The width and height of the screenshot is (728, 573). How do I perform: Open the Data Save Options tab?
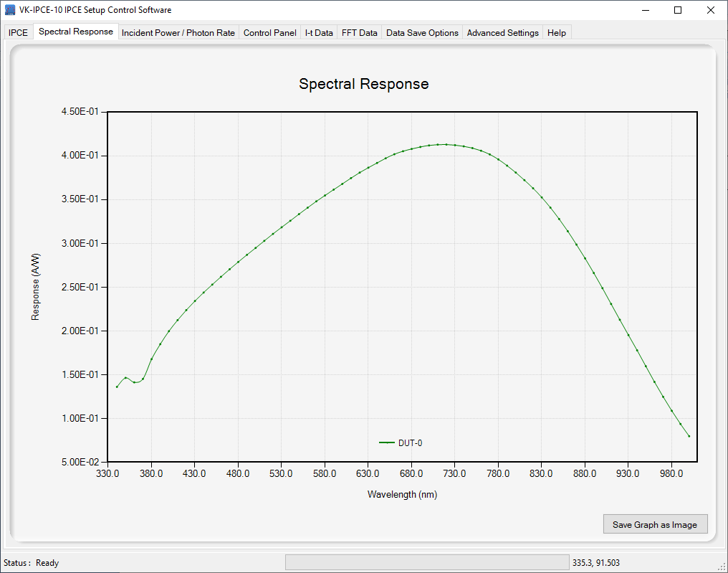[422, 33]
